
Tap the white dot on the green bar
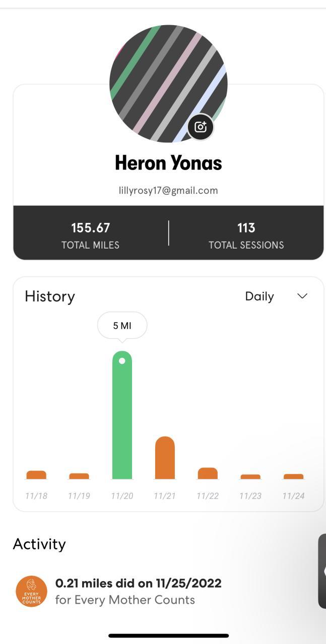[122, 361]
